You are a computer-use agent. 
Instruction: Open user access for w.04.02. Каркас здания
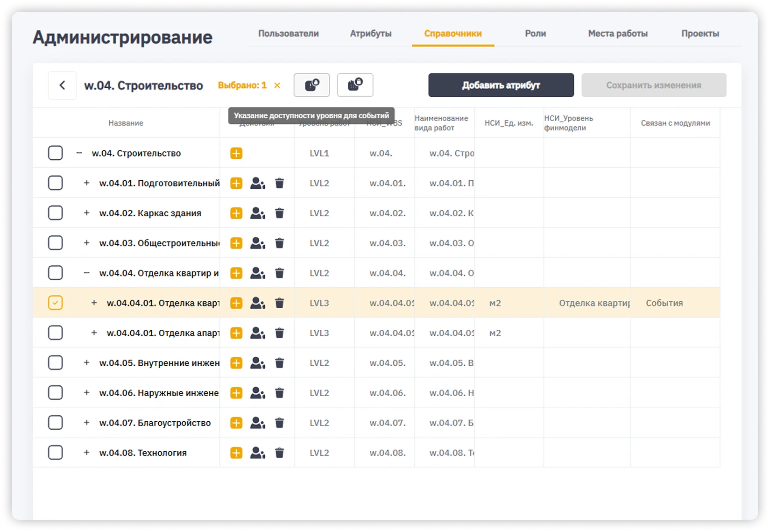click(x=257, y=213)
